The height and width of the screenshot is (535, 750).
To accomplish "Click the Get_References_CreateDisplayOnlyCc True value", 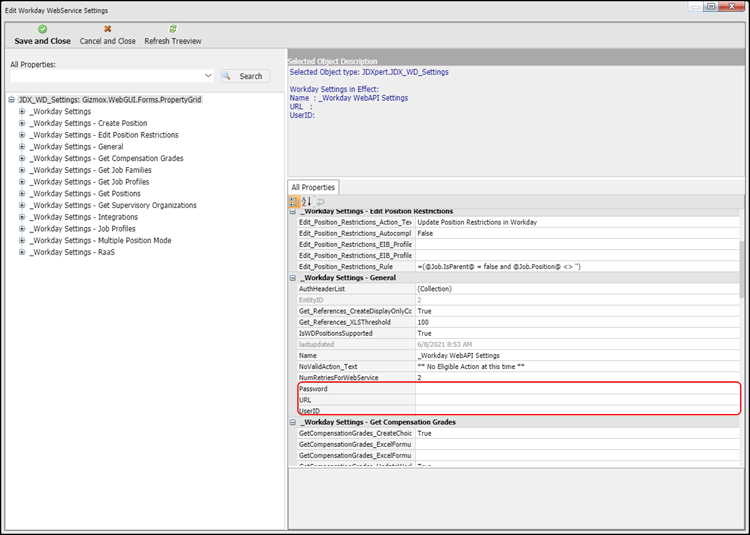I will pyautogui.click(x=577, y=311).
